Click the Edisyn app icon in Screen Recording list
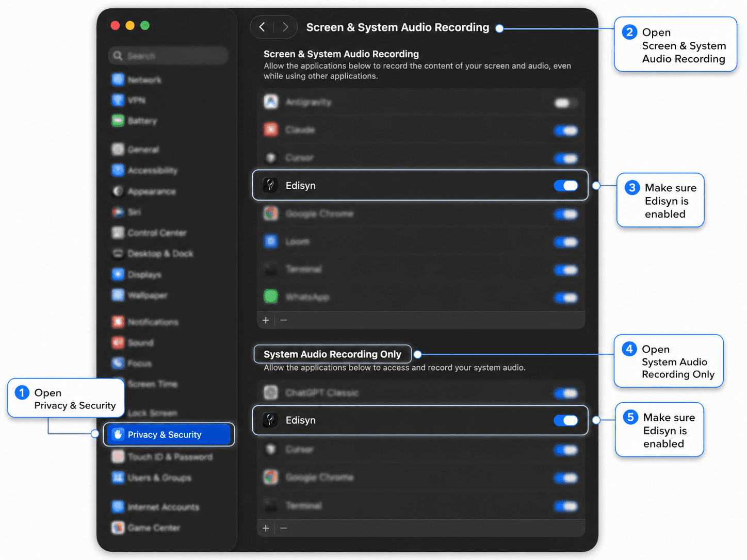The image size is (747, 560). 270,185
